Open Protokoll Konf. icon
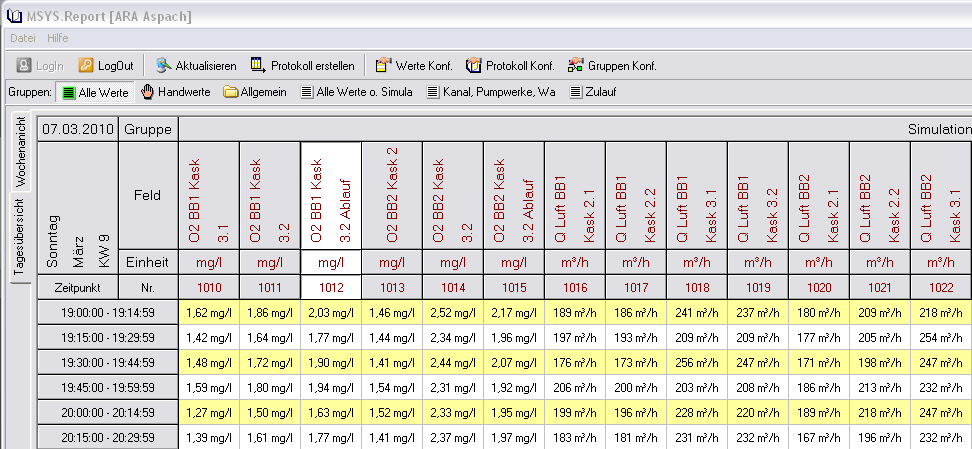Image resolution: width=972 pixels, height=449 pixels. pyautogui.click(x=474, y=66)
